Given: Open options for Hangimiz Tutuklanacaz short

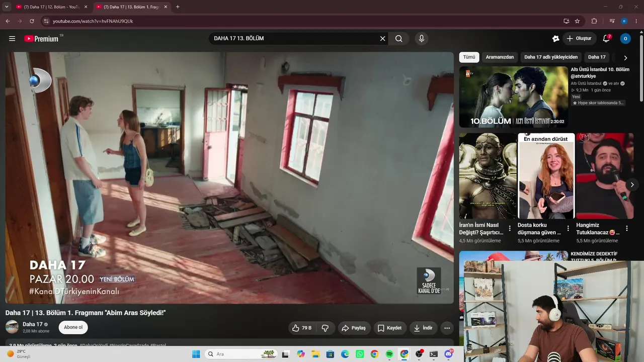Looking at the screenshot, I should (x=626, y=228).
